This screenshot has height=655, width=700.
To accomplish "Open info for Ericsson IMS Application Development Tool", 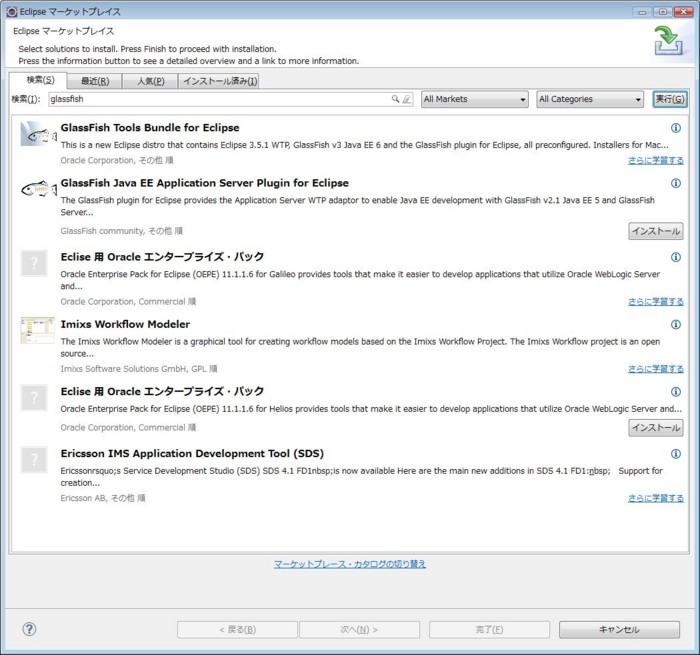I will pos(675,454).
